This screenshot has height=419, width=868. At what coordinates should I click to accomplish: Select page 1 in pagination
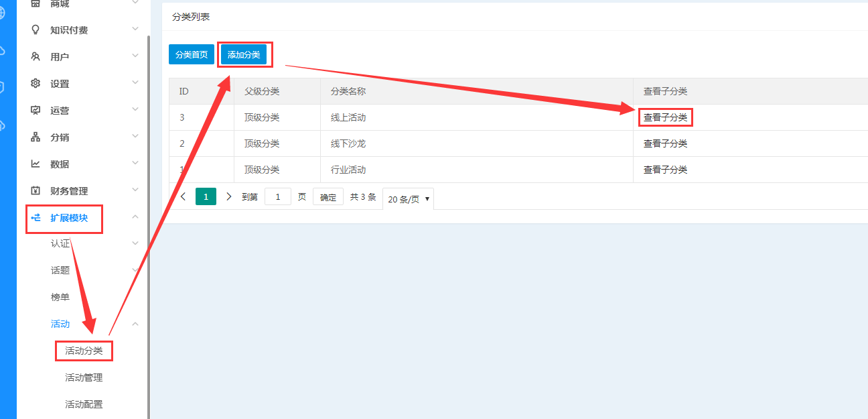(x=206, y=196)
